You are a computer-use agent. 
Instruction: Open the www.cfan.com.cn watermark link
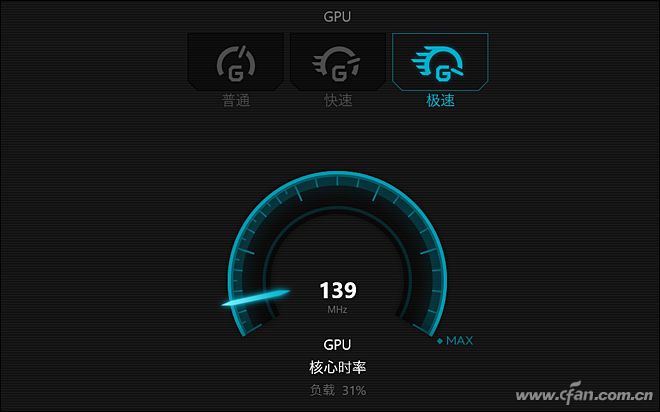click(x=584, y=393)
